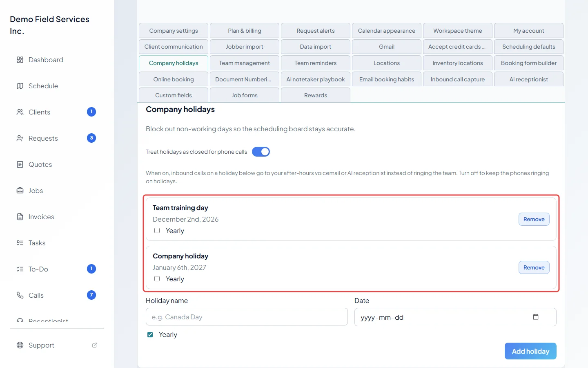The width and height of the screenshot is (588, 368).
Task: Switch to Online booking tab
Action: (174, 79)
